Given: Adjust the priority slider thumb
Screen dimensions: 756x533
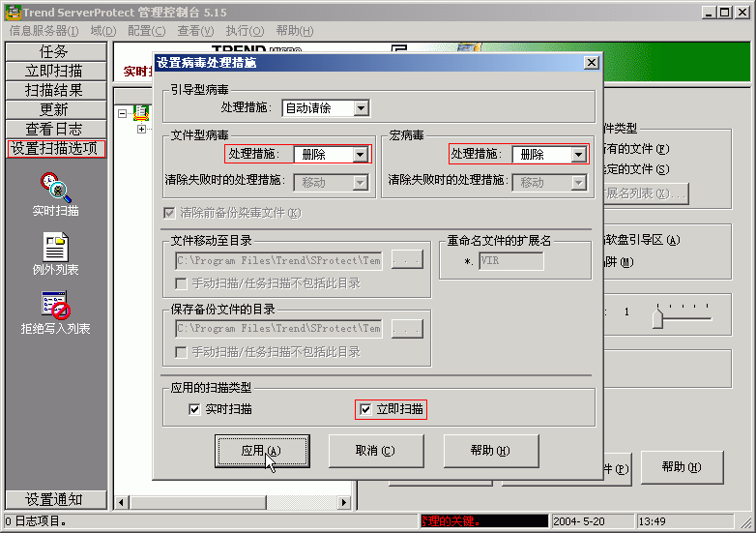Looking at the screenshot, I should [x=657, y=317].
